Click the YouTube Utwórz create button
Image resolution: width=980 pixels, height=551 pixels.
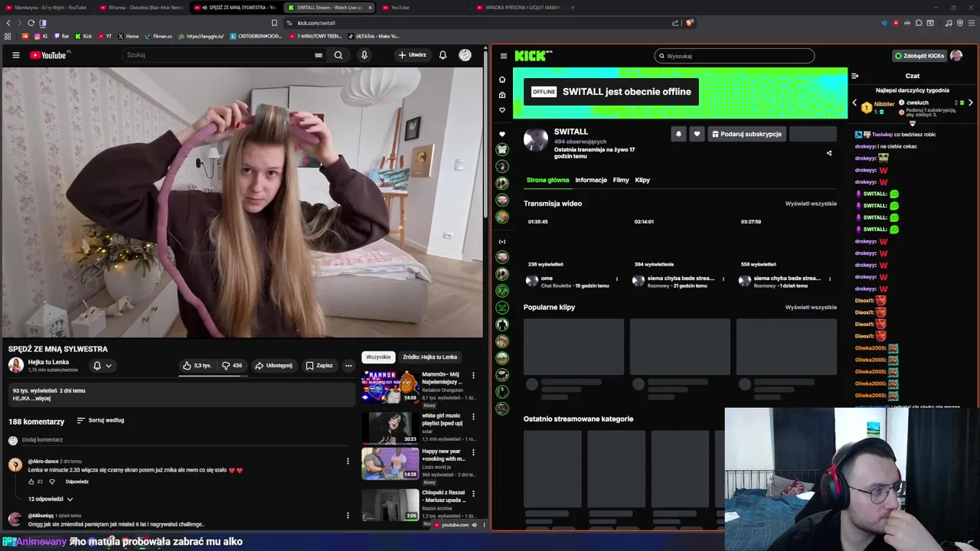(x=412, y=55)
